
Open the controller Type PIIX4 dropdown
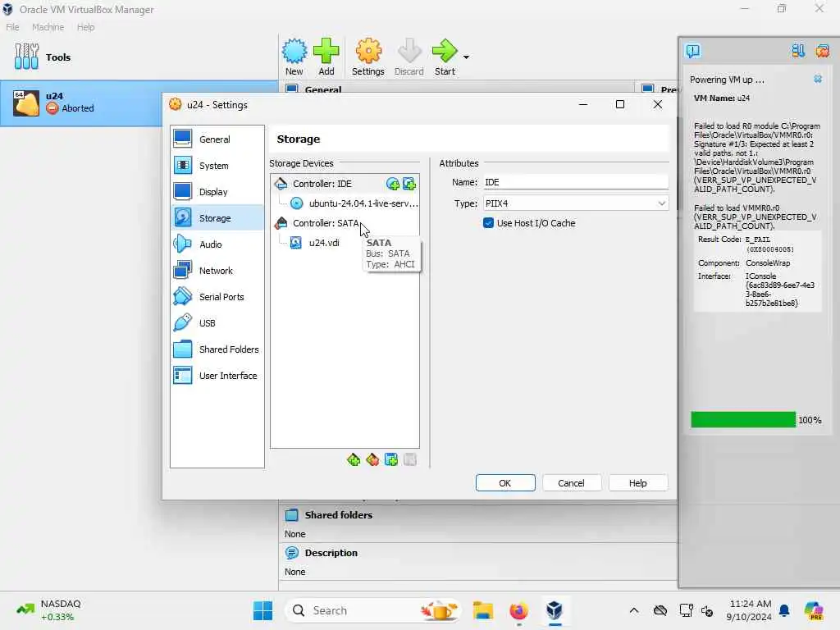575,203
